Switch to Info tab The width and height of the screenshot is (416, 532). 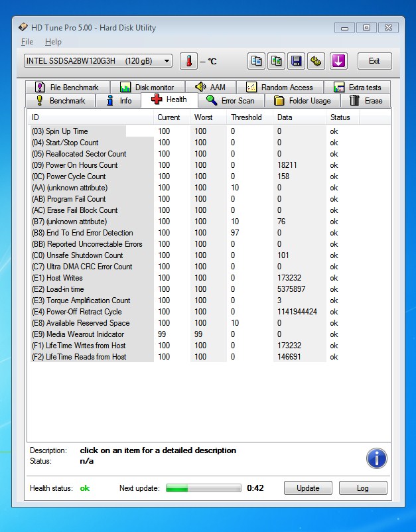tap(118, 101)
